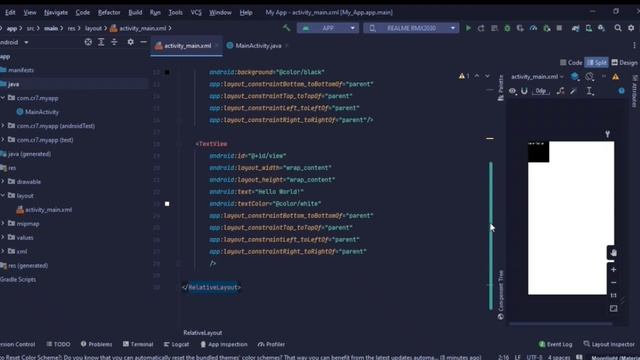Open the default margins 0dp dropdown

[x=541, y=91]
